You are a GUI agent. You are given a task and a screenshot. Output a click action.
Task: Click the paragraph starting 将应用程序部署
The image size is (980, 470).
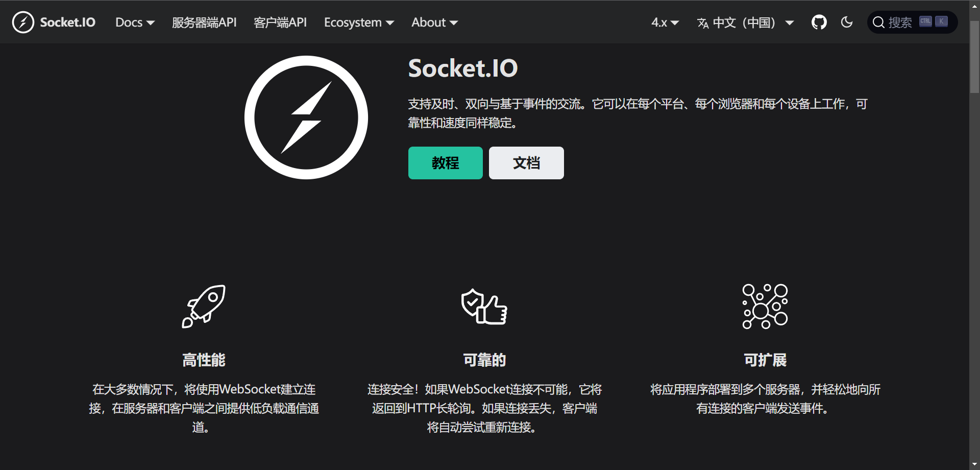pos(765,399)
